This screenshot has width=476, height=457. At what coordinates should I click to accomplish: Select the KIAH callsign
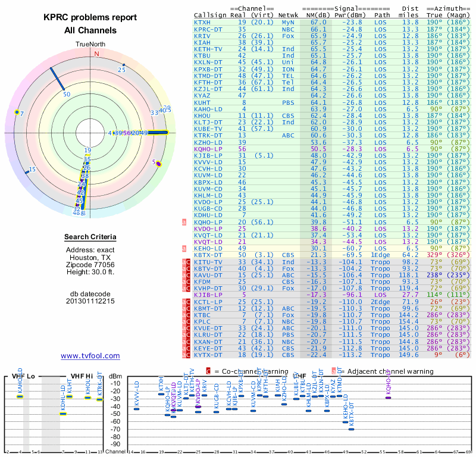tap(202, 42)
